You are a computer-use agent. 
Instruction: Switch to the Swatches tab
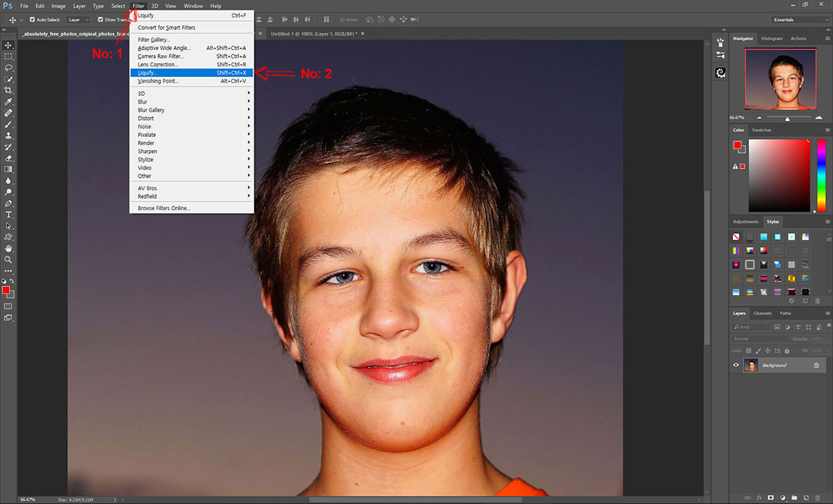pos(761,130)
